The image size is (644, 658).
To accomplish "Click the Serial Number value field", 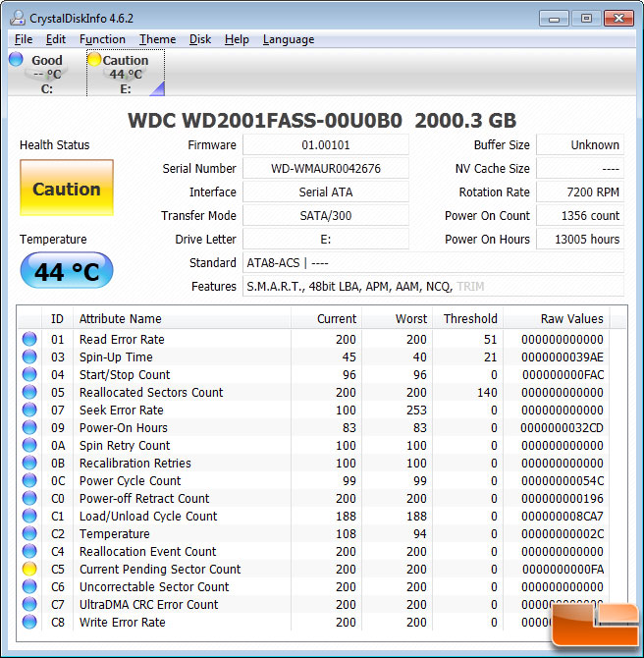I will click(x=325, y=169).
